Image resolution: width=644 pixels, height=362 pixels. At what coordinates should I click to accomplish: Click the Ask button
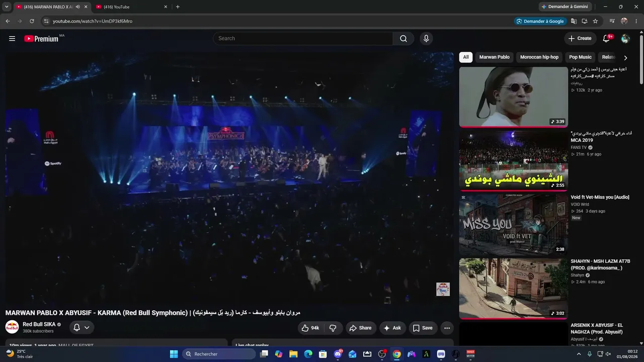coord(392,328)
